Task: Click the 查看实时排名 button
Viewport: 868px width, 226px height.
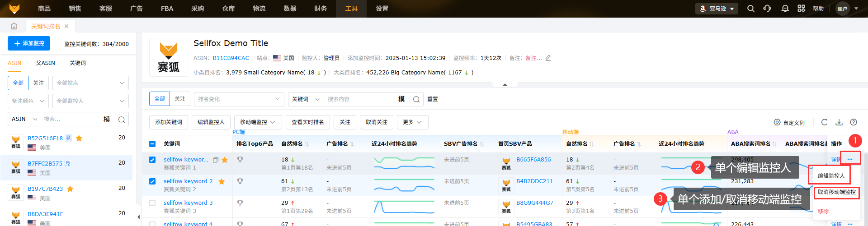Action: (308, 122)
